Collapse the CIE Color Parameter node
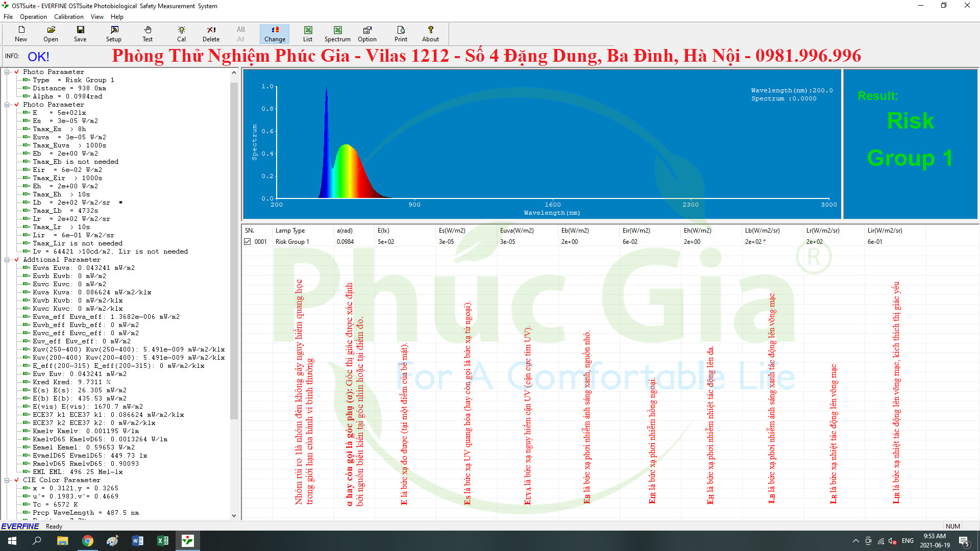 (x=7, y=480)
